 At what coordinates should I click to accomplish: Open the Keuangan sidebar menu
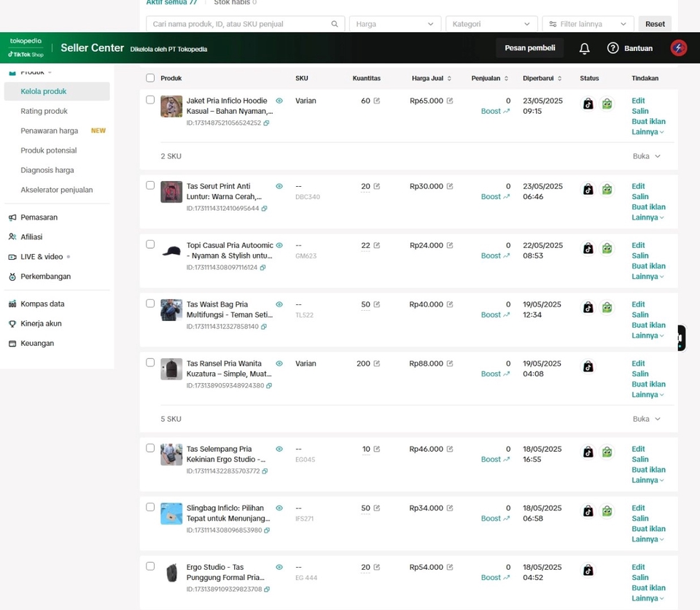[x=37, y=343]
